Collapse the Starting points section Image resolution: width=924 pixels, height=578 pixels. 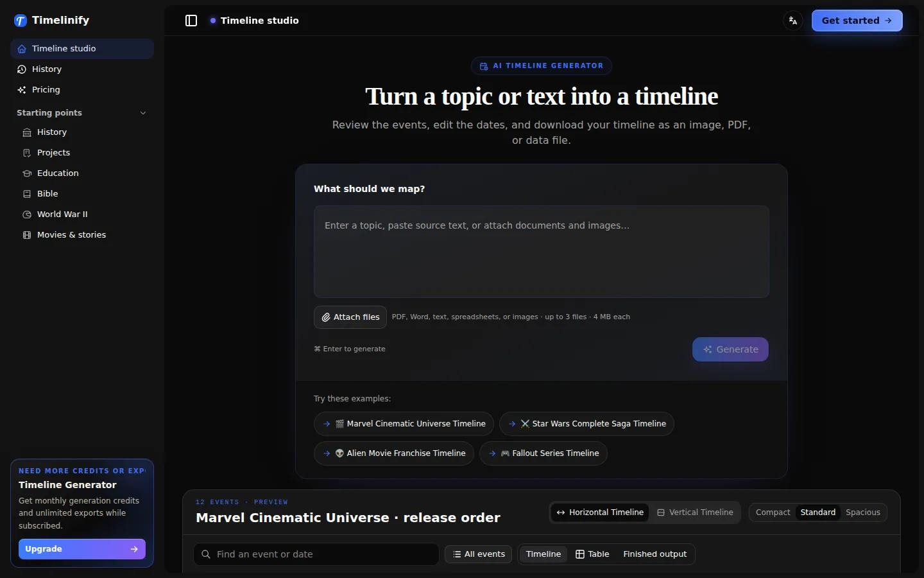(82, 113)
